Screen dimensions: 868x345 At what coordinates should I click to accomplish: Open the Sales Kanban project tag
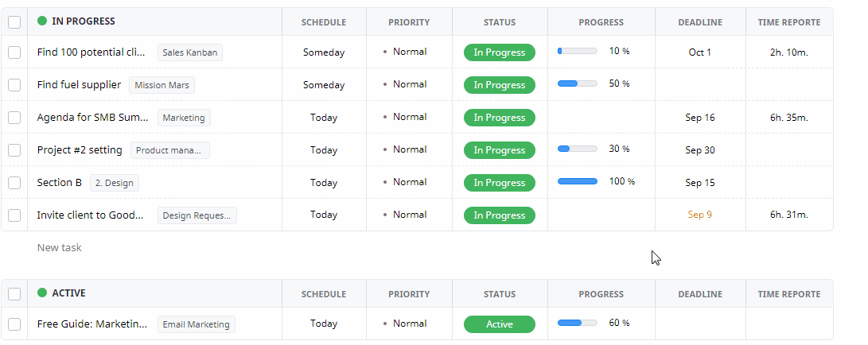point(190,52)
